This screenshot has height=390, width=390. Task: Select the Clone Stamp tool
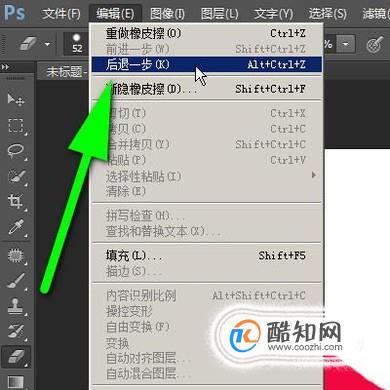(15, 306)
